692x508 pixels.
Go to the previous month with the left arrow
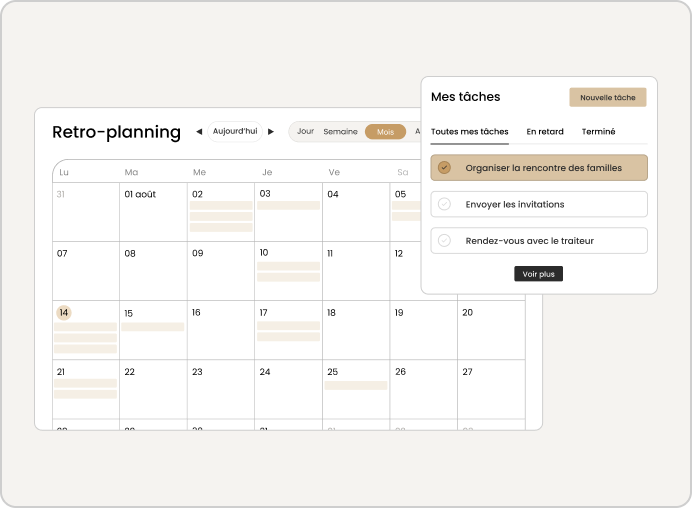[x=199, y=132]
